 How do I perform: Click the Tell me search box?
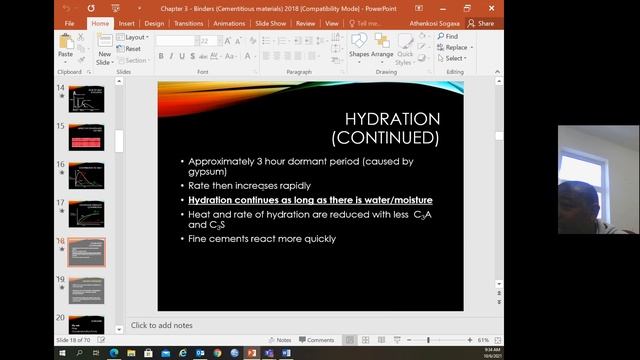[365, 24]
